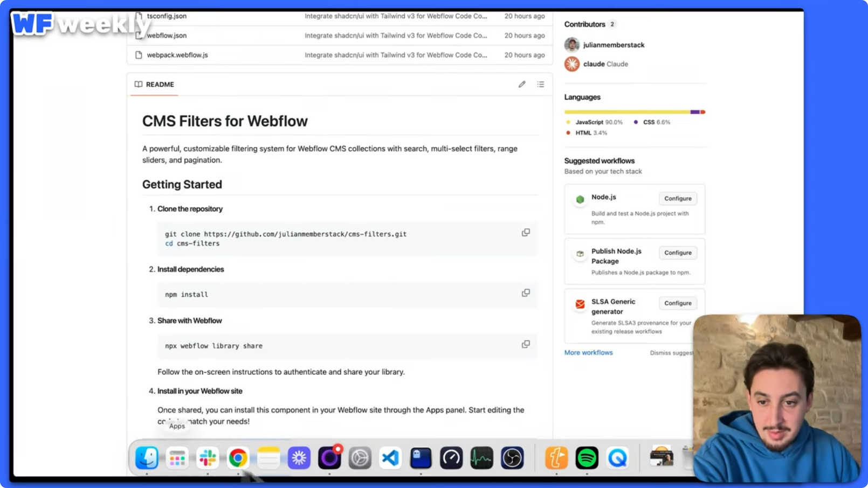Screen dimensions: 868x488
Task: Configure the SLSA Generic generator workflow
Action: pos(678,303)
